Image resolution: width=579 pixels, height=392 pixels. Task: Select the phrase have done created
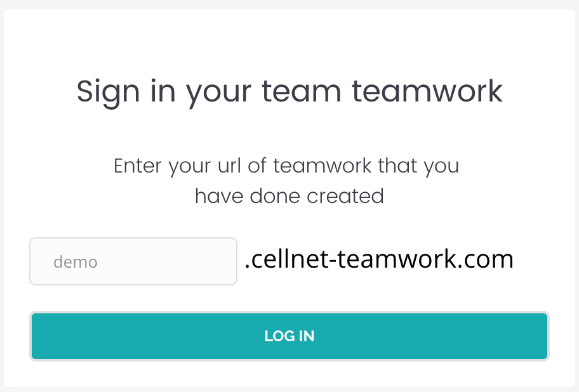(289, 196)
